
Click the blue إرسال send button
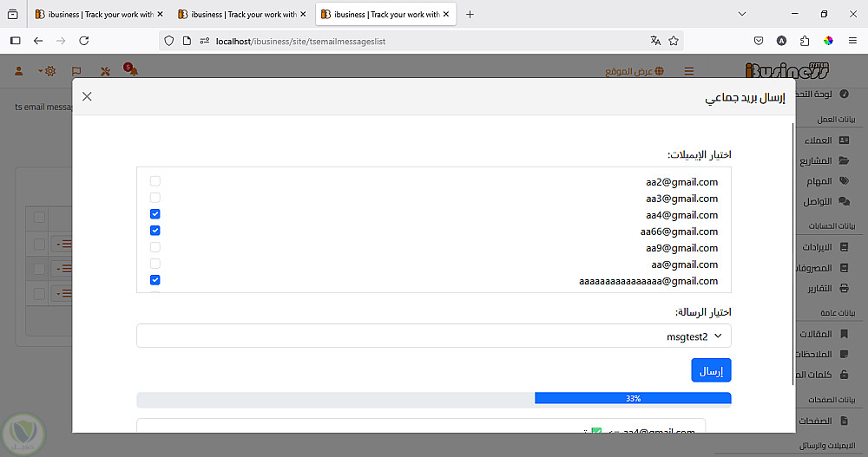click(x=711, y=370)
